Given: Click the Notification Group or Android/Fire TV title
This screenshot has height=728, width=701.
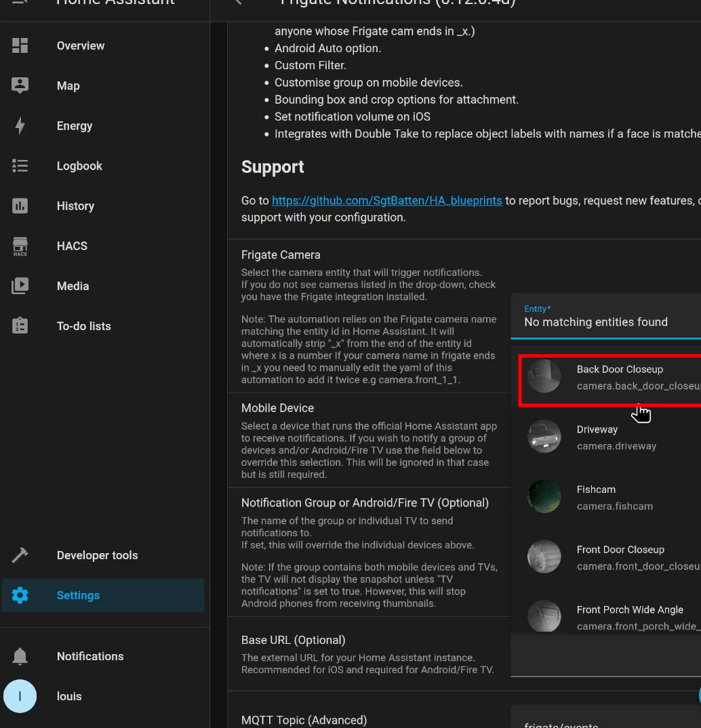Looking at the screenshot, I should [x=365, y=503].
